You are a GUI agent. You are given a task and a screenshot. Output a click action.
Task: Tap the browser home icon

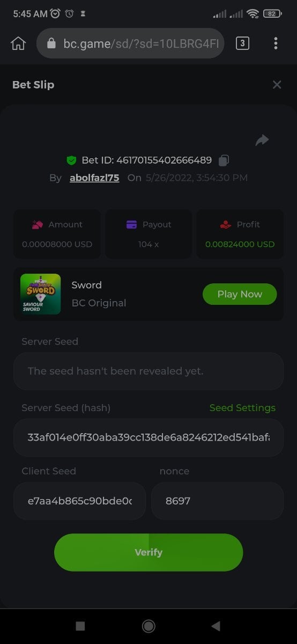pos(18,43)
